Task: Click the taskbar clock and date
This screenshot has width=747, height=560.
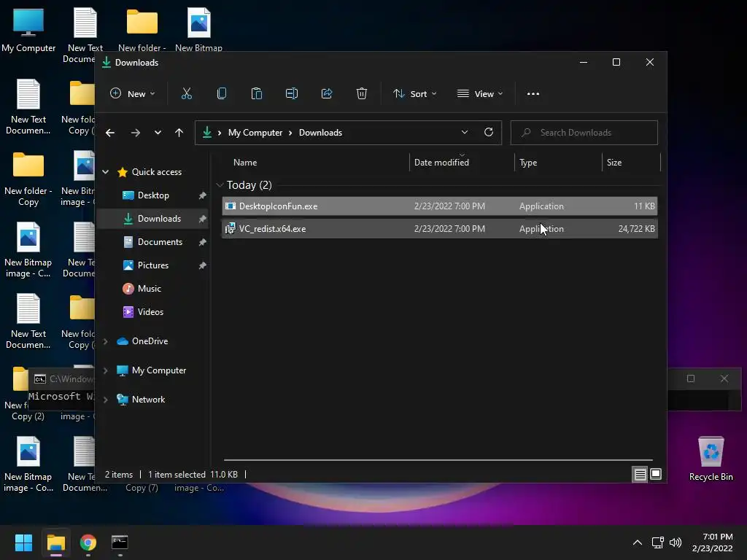Action: [x=713, y=542]
